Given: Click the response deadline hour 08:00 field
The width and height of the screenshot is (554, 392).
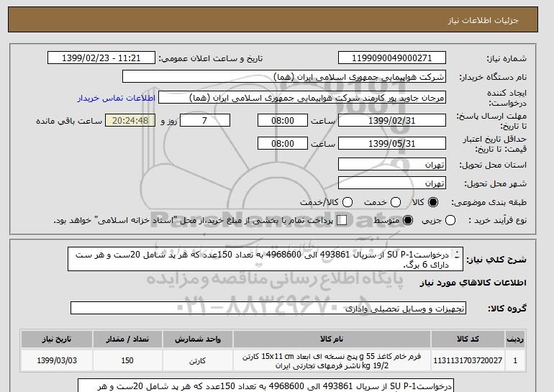Looking at the screenshot, I should (283, 120).
